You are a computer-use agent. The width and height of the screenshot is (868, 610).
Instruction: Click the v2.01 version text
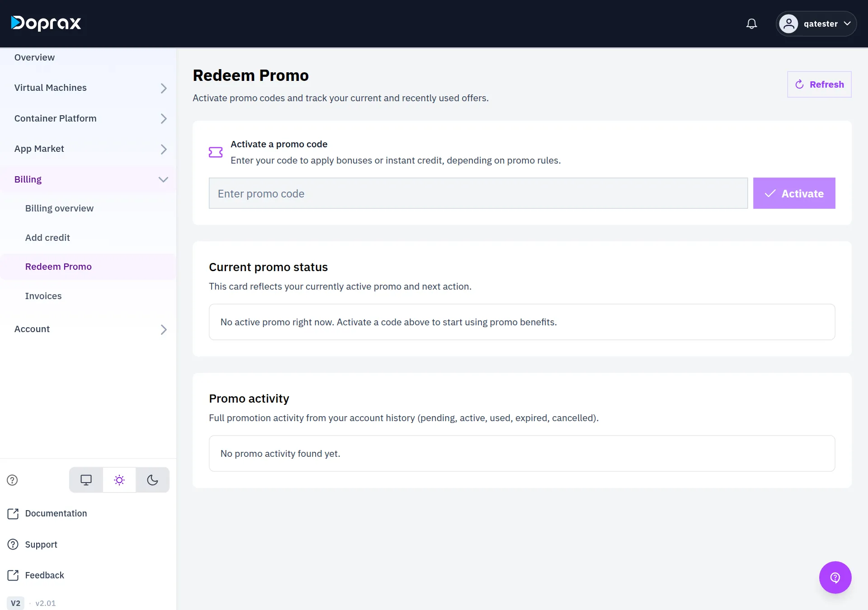[x=46, y=603]
